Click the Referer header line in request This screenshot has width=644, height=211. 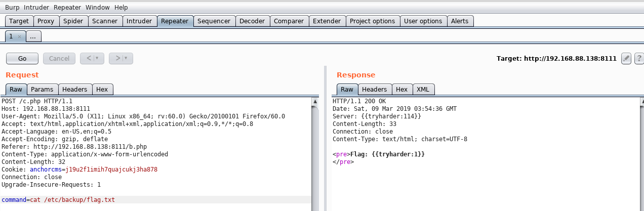click(x=74, y=147)
